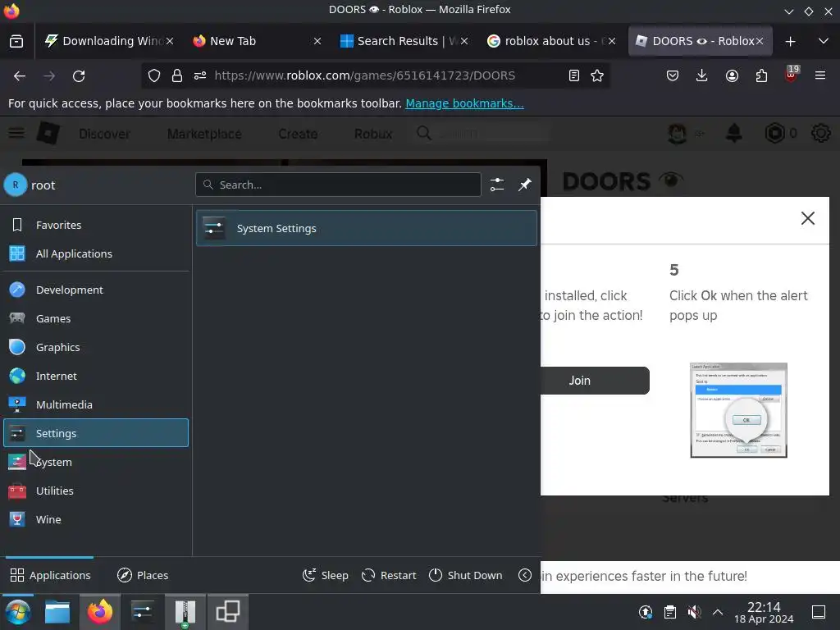Select the Settings category

pos(96,433)
